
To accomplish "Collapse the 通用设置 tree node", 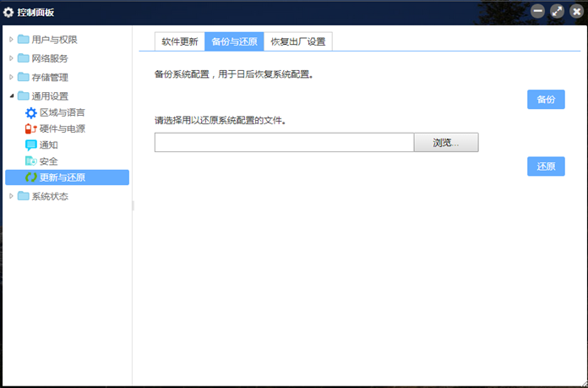I will coord(11,96).
